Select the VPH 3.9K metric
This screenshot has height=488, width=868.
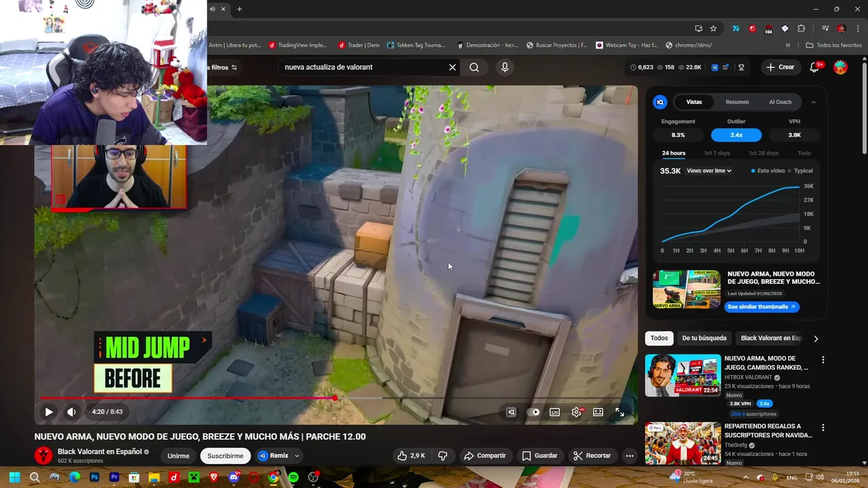795,135
